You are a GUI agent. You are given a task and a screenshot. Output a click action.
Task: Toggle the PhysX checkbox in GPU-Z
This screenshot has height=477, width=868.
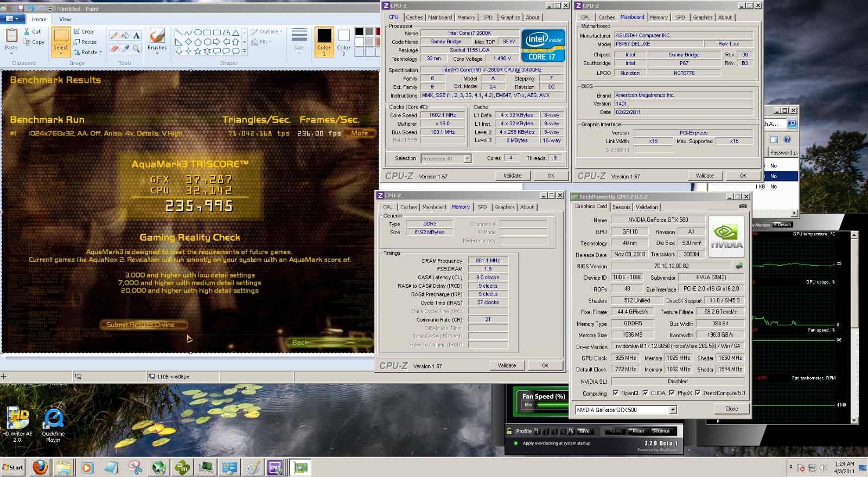pyautogui.click(x=672, y=393)
